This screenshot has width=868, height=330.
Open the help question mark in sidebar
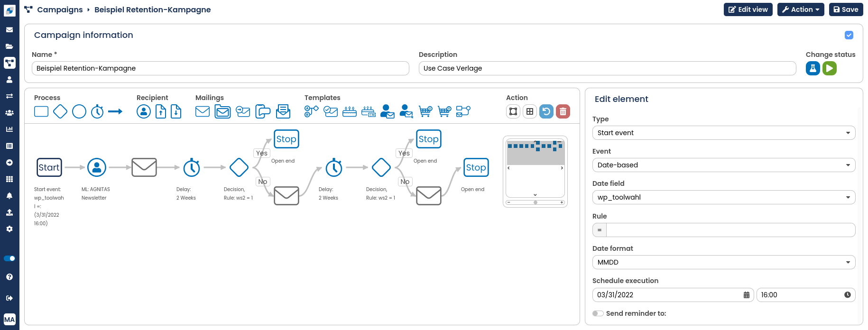(9, 277)
